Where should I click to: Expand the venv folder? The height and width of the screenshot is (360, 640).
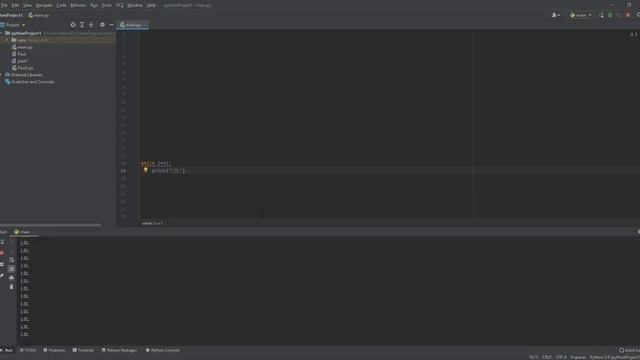pos(7,40)
